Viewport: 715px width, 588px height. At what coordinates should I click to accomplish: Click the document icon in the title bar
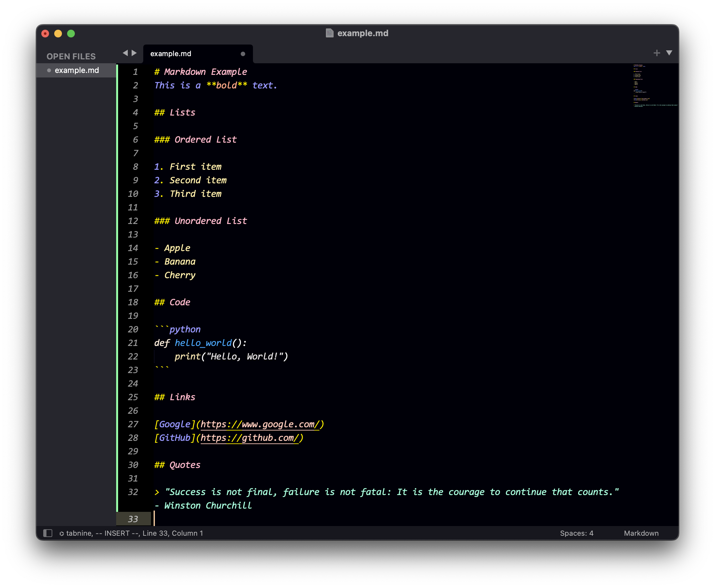(329, 33)
